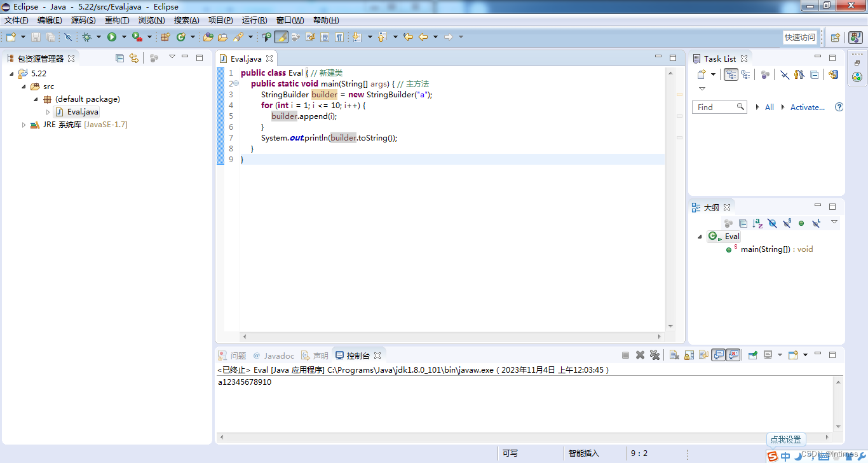
Task: Click the Back navigation arrow
Action: (423, 37)
